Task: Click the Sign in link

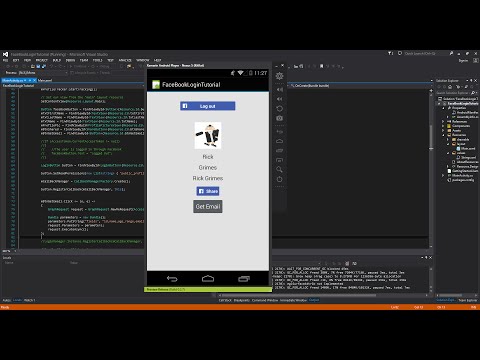Action: [463, 61]
